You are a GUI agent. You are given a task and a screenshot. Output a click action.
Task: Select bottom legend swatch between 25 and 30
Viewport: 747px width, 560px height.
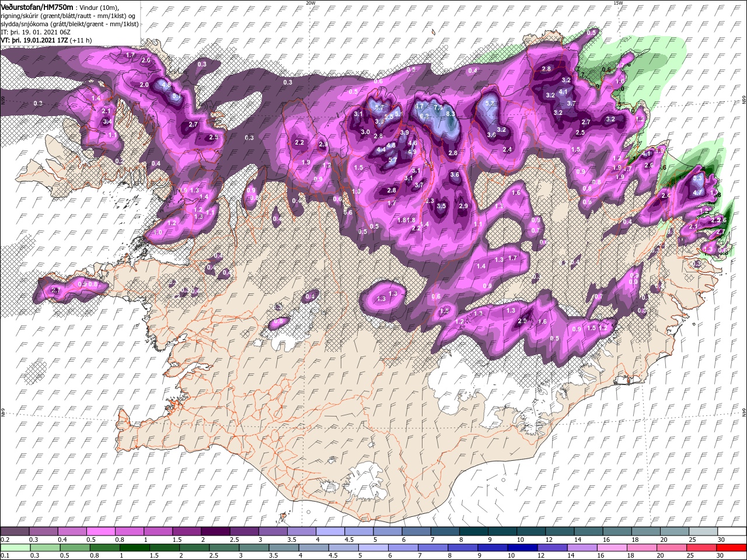click(702, 547)
